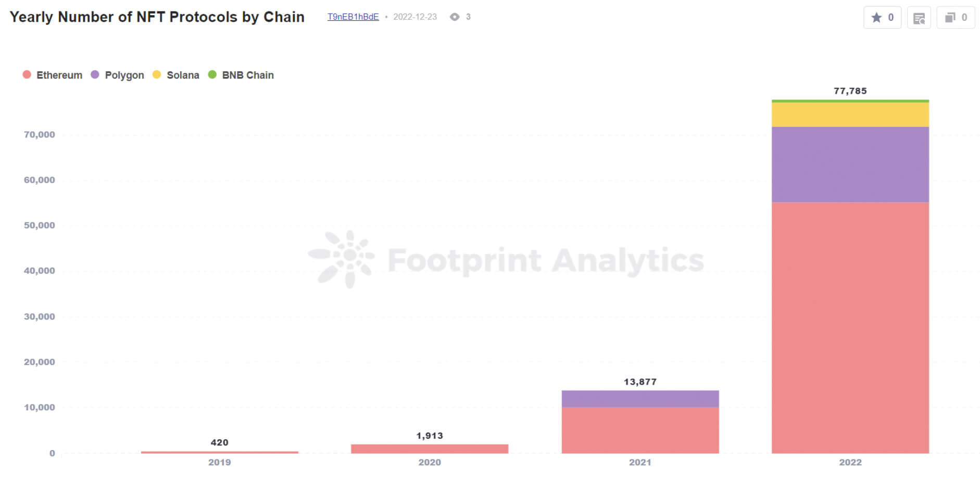
Task: Click the 2019 label on the x-axis
Action: pyautogui.click(x=219, y=462)
